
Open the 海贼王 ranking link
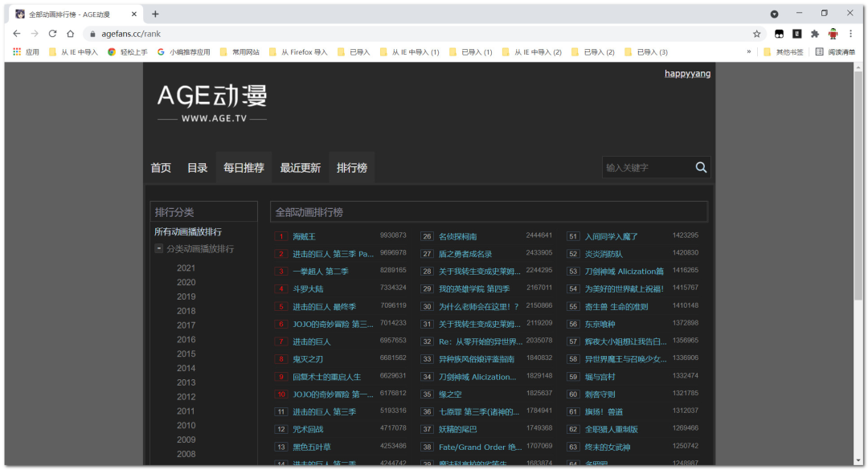(x=304, y=237)
